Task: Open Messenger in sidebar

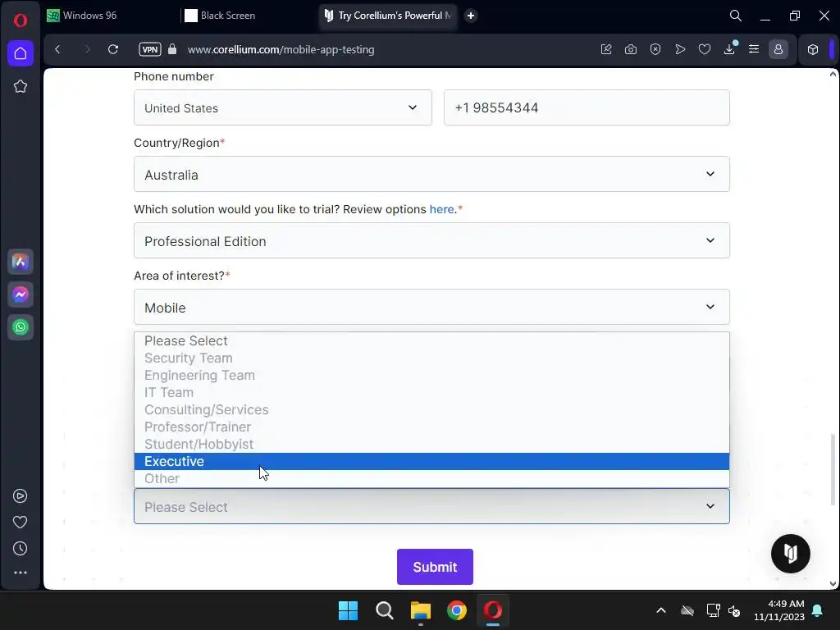Action: [x=21, y=294]
